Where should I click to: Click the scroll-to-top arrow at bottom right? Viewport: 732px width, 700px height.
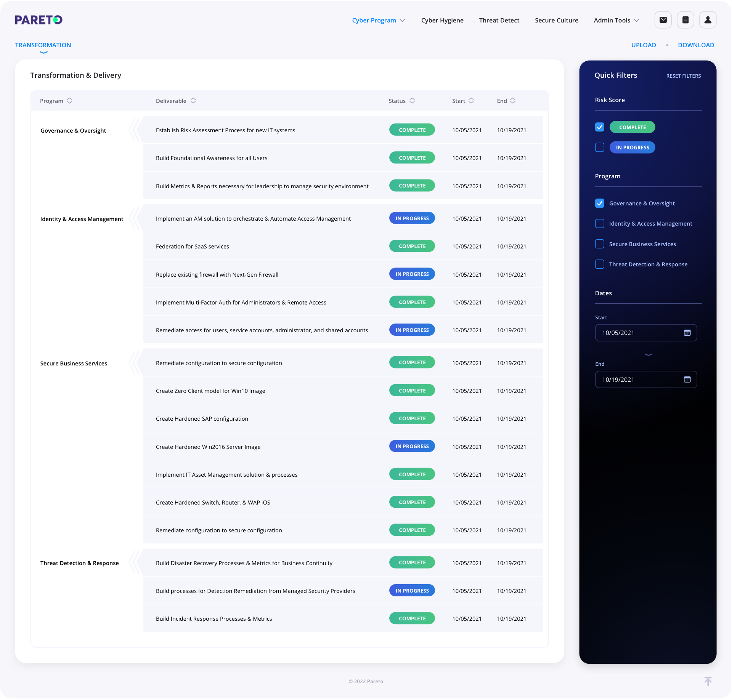(708, 681)
